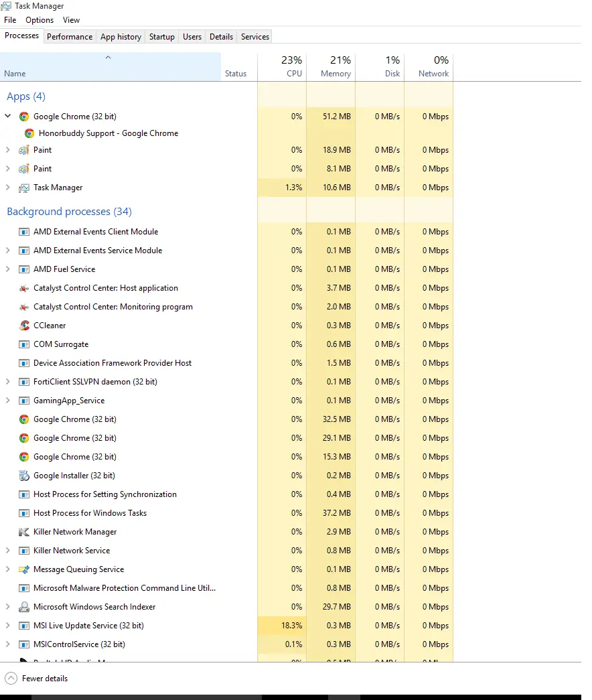Switch to the App history tab

click(x=121, y=37)
